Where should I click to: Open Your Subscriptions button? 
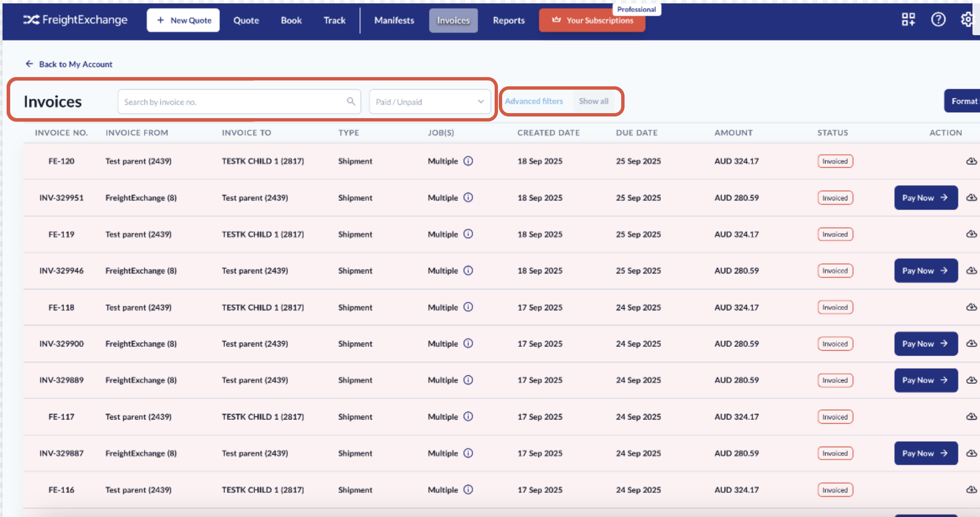tap(592, 21)
